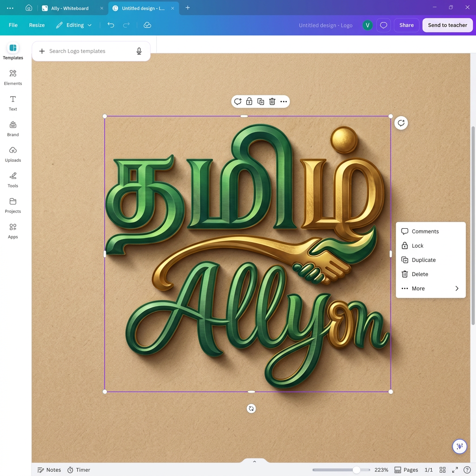The image size is (476, 476).
Task: Open the Timer button
Action: tap(79, 469)
